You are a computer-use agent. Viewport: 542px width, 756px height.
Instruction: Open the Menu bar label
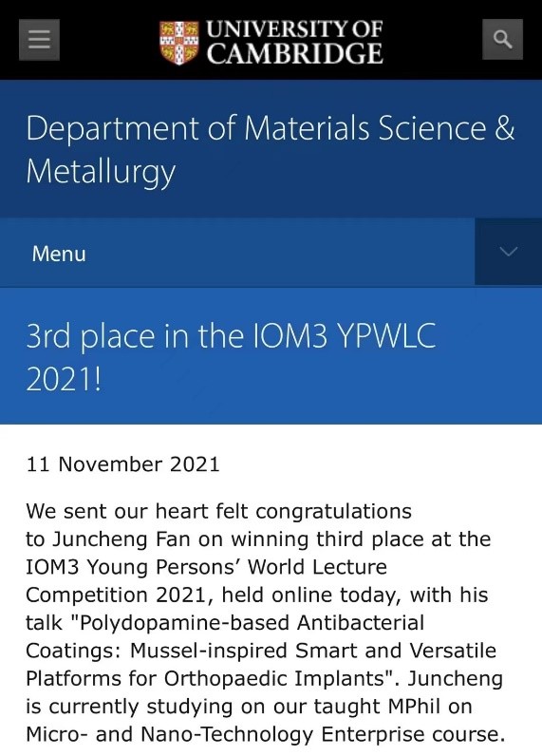59,254
